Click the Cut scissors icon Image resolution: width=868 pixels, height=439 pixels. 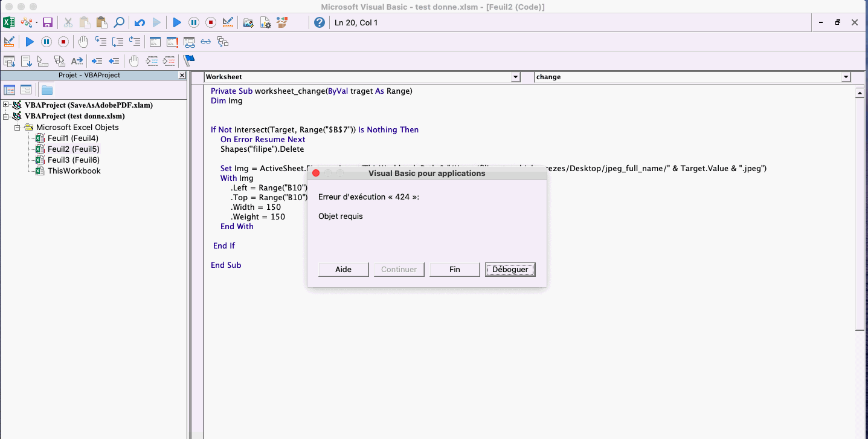[x=68, y=22]
